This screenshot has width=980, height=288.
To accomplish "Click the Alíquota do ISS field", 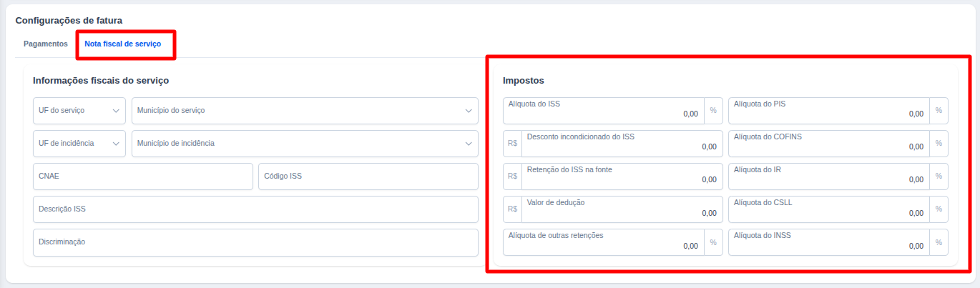I will tap(603, 111).
